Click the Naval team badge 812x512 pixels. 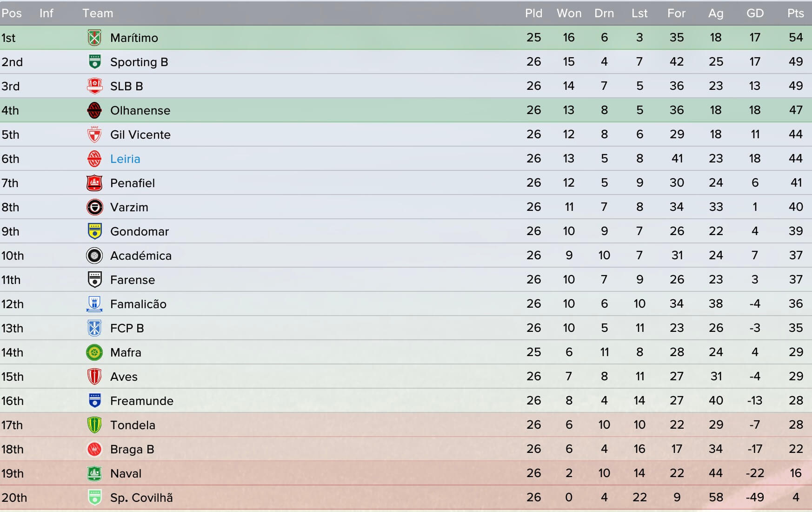pyautogui.click(x=94, y=473)
